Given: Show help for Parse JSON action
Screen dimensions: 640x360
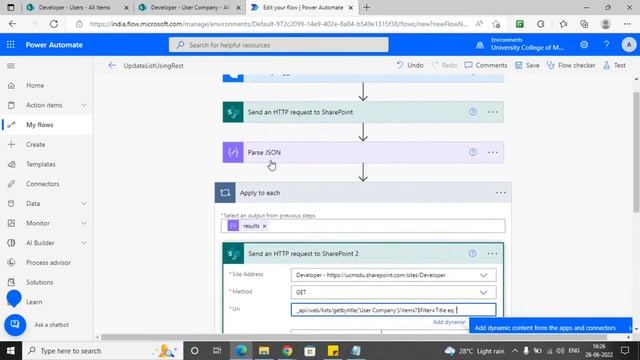Looking at the screenshot, I should (473, 152).
